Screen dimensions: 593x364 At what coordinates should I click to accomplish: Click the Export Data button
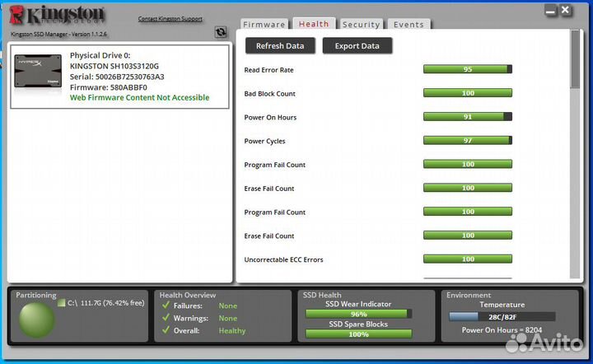coord(357,46)
